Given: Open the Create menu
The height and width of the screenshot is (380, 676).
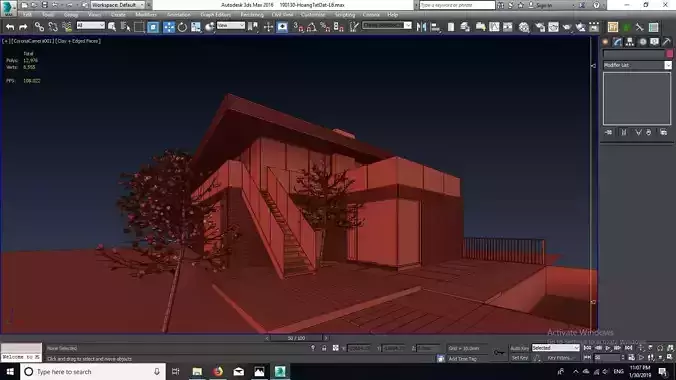Looking at the screenshot, I should point(118,15).
